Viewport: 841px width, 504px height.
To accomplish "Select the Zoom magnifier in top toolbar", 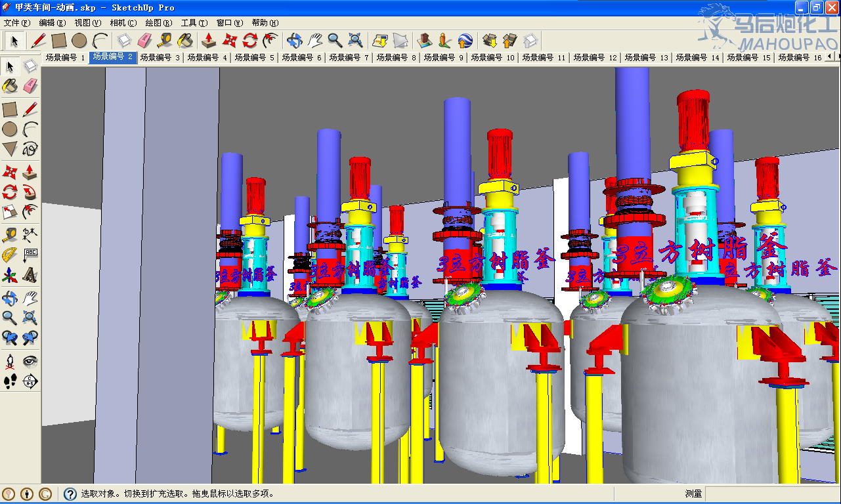I will pyautogui.click(x=335, y=41).
